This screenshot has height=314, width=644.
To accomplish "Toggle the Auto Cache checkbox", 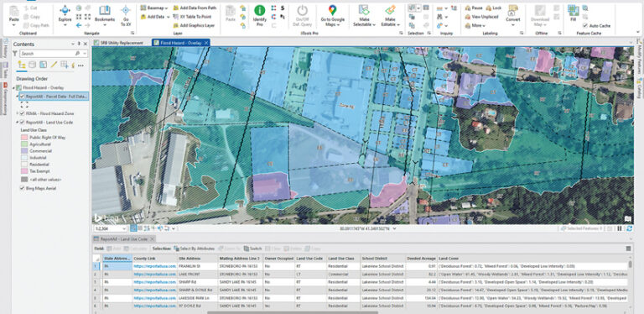I will (585, 25).
